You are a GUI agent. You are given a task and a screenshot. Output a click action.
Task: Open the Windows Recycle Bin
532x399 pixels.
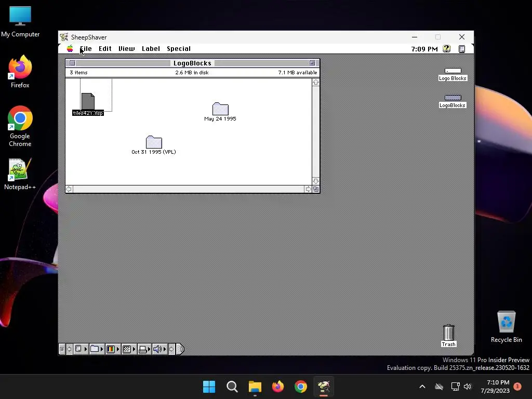[x=506, y=327]
